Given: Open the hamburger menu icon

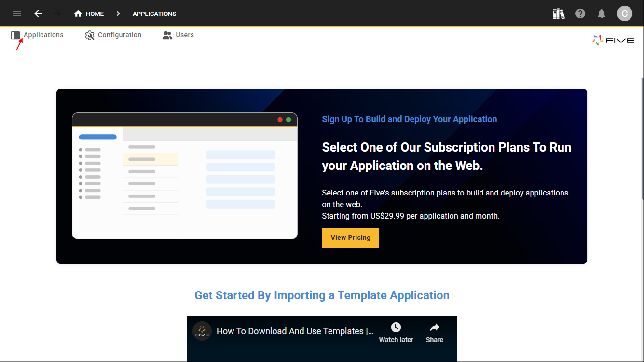Looking at the screenshot, I should click(17, 14).
